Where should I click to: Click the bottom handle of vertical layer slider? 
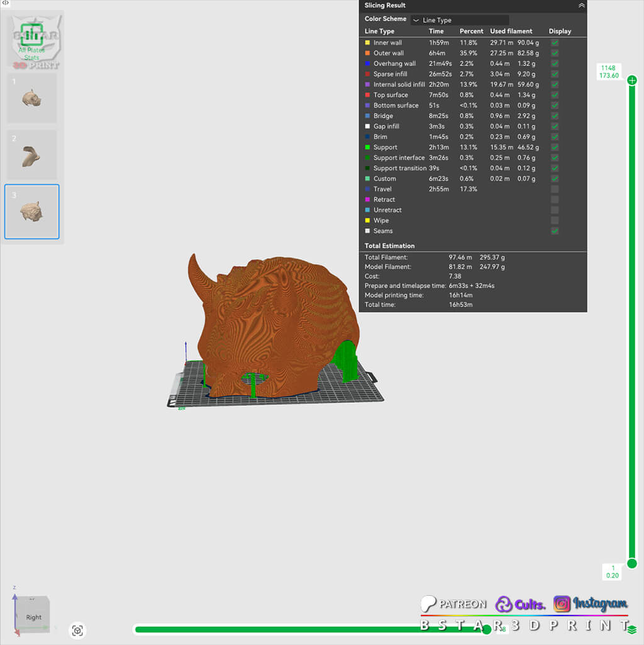[632, 564]
